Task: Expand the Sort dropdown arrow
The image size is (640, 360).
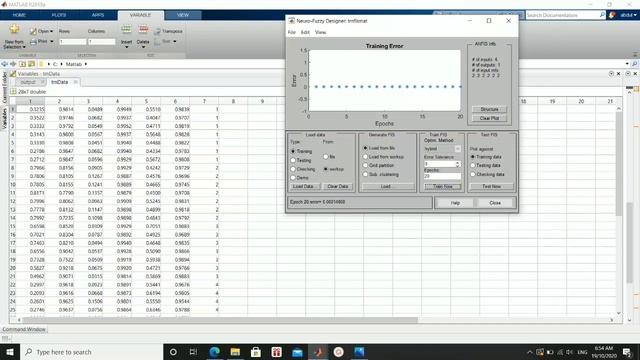Action: coord(175,42)
